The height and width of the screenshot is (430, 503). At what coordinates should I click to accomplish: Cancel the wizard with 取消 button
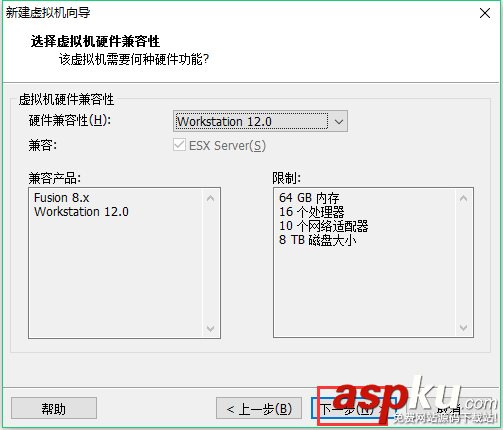(x=448, y=408)
